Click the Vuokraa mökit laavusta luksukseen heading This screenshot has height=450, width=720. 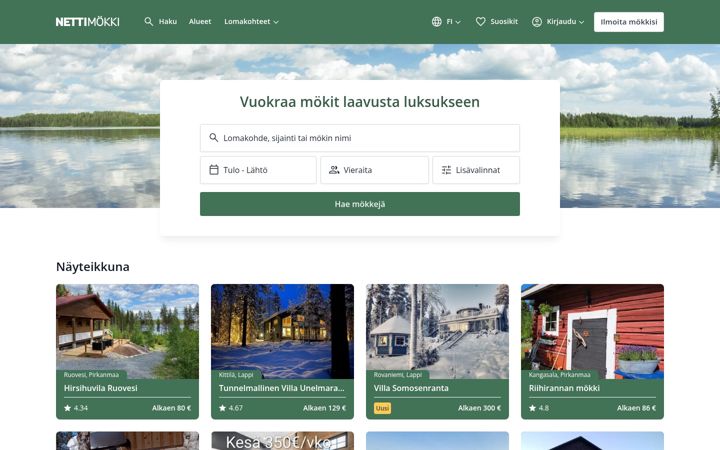360,102
